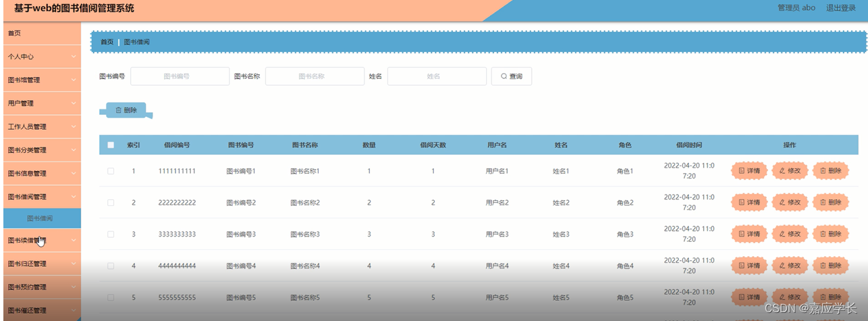Click 修改 for borrow record 2222222222
868x321 pixels.
pos(790,203)
